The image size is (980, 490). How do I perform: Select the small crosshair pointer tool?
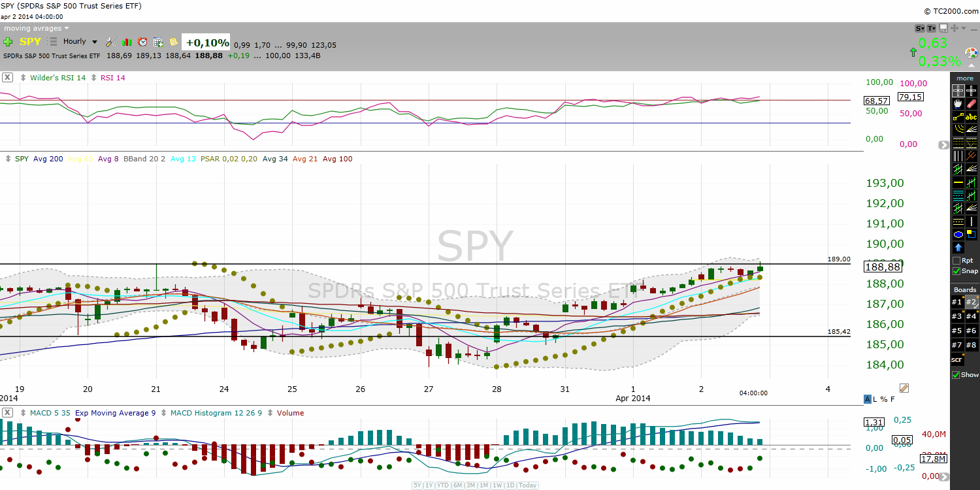click(x=972, y=91)
